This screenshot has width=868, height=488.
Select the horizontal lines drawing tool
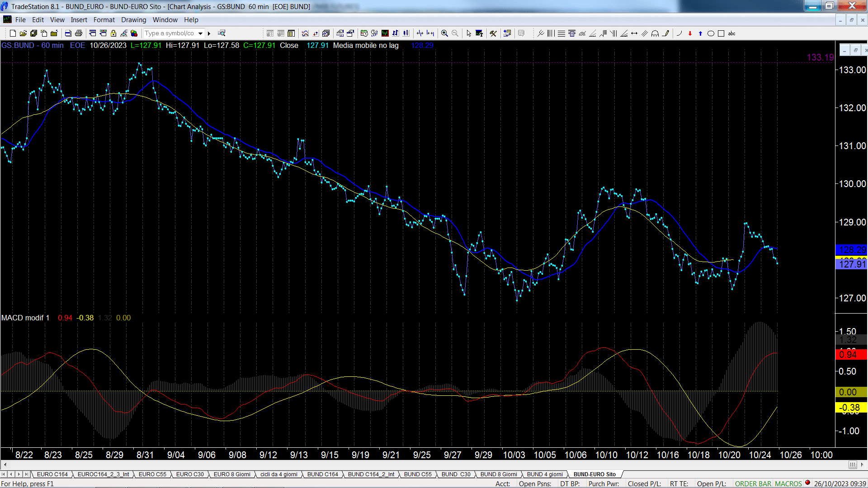tap(561, 33)
